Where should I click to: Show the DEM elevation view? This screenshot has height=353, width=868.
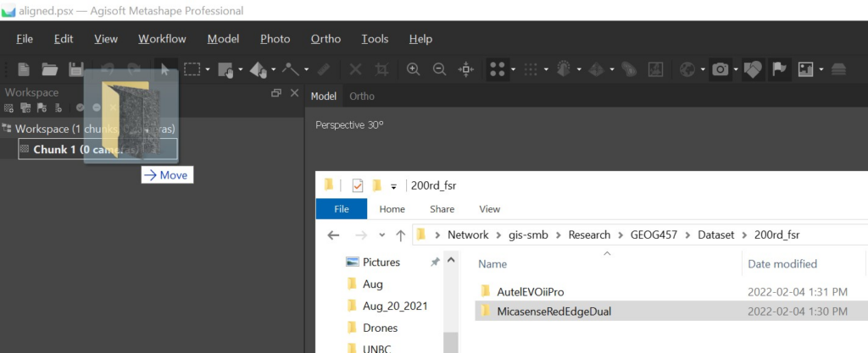click(x=629, y=69)
